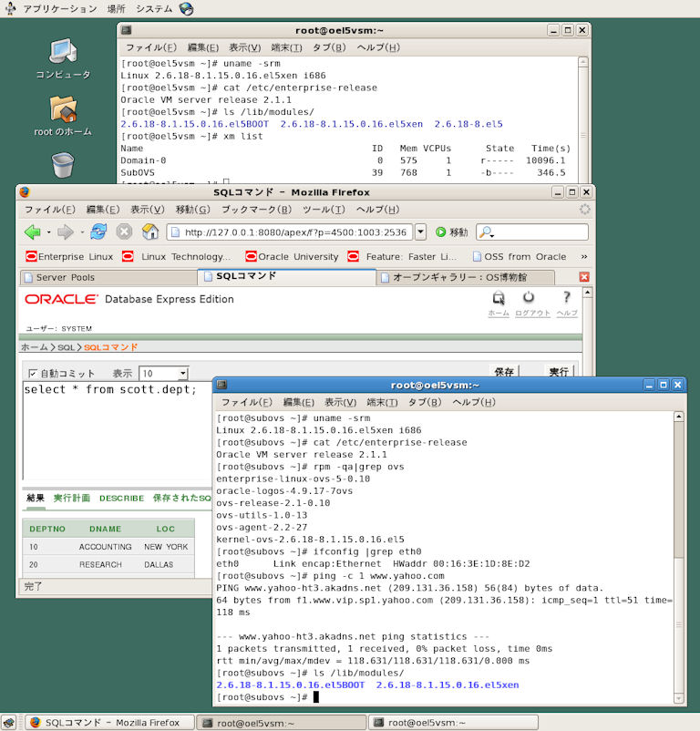
Task: Reload the page with the refresh icon
Action: 98,232
